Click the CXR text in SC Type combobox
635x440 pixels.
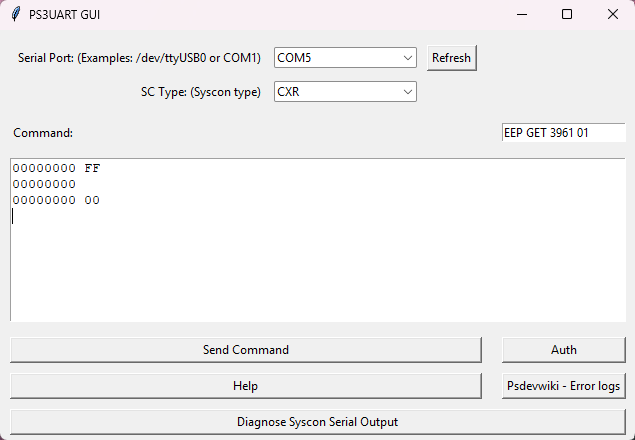pos(290,92)
